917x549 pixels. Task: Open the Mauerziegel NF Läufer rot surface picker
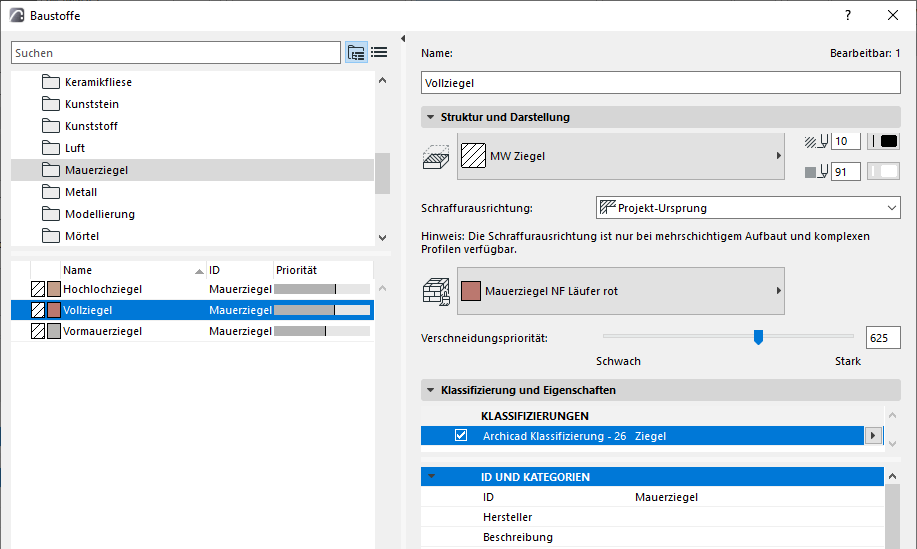click(x=620, y=291)
